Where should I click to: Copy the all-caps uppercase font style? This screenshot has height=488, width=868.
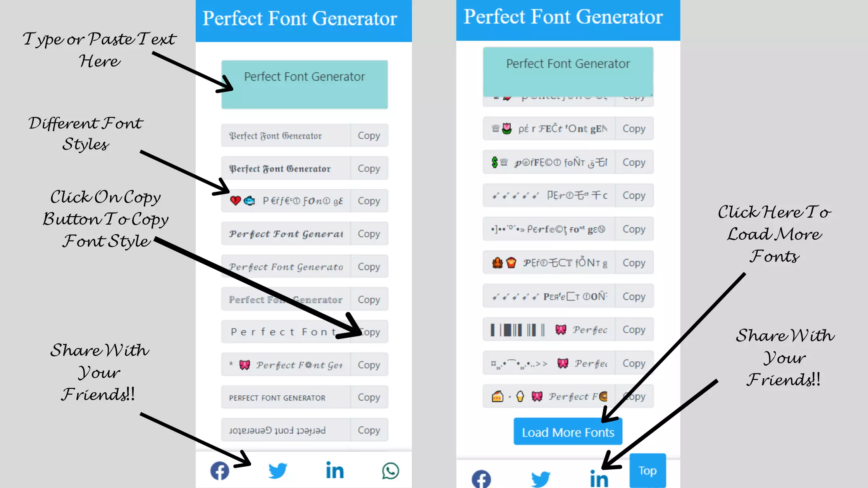click(369, 397)
